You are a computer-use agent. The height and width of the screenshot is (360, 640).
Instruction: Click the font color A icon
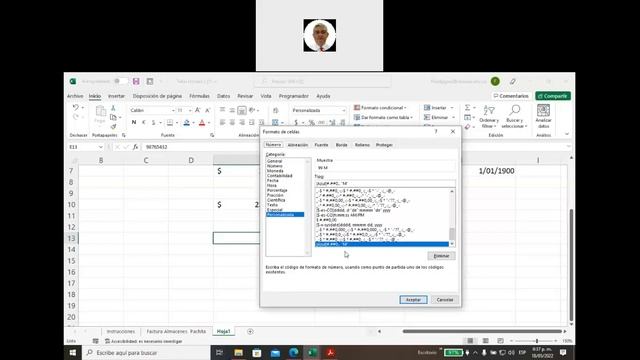pyautogui.click(x=202, y=122)
